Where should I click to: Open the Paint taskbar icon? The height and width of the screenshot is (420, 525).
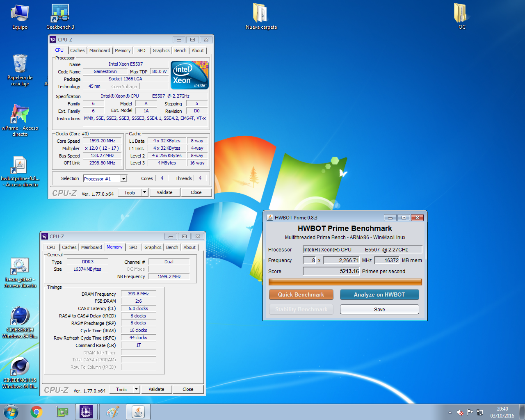point(112,412)
